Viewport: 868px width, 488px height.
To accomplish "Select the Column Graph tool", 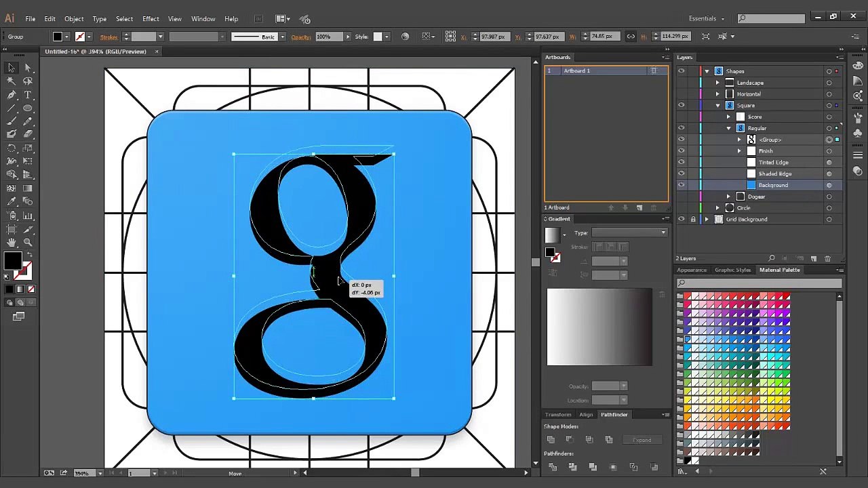I will (x=28, y=216).
